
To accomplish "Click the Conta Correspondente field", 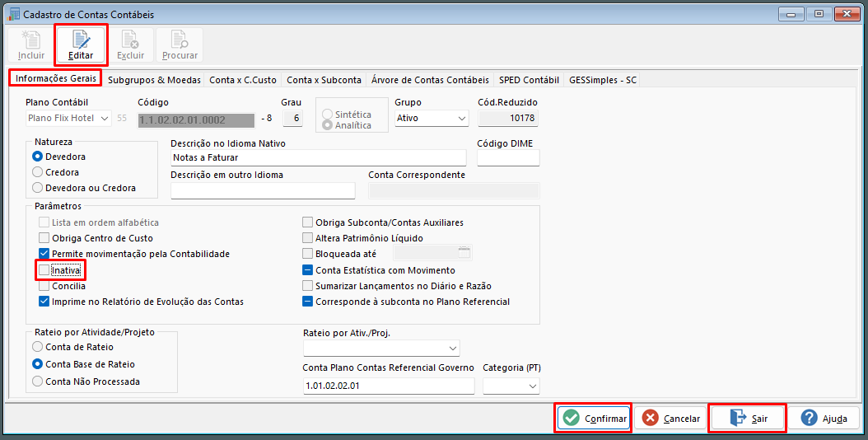I will [x=454, y=190].
